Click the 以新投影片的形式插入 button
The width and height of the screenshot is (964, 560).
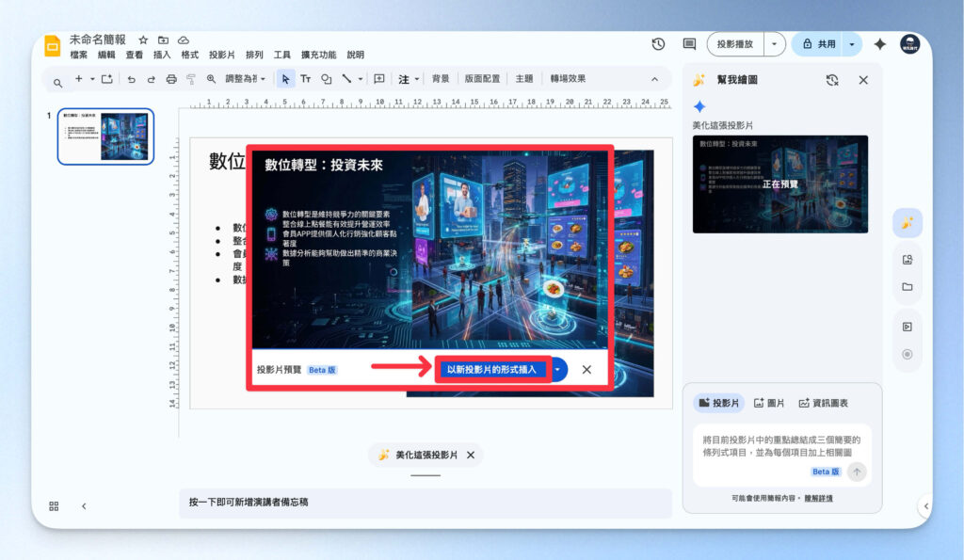[493, 370]
